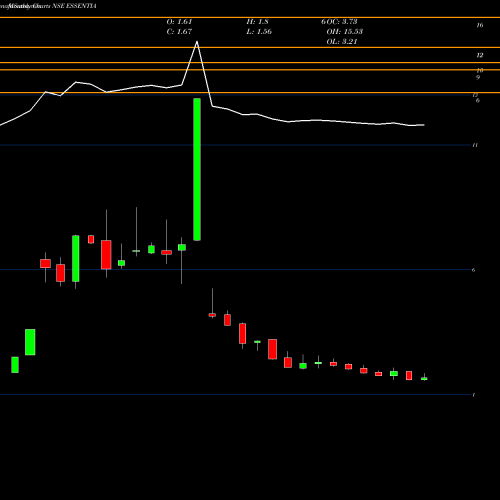Click the low value 'L: 1.56'
500x500 pixels.
point(259,32)
